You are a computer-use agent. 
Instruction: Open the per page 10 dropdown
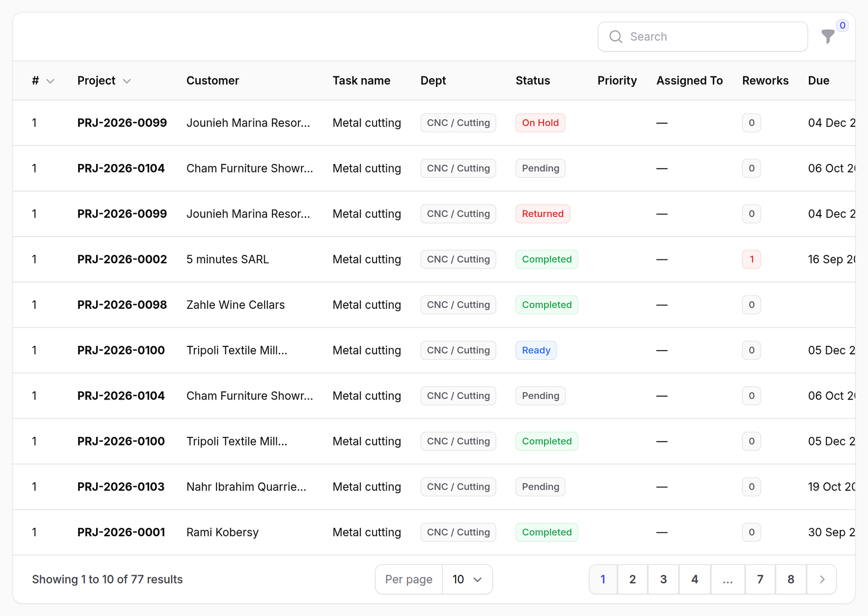point(467,579)
